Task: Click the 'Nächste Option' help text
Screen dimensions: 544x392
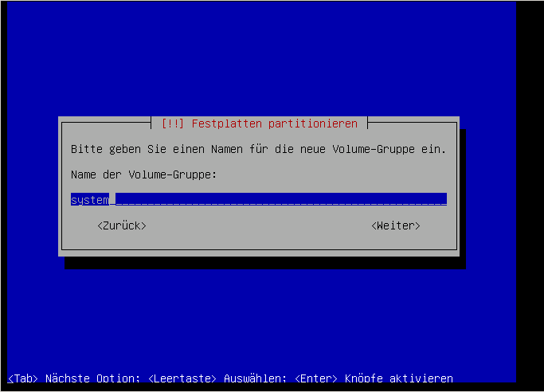Action: click(x=92, y=378)
